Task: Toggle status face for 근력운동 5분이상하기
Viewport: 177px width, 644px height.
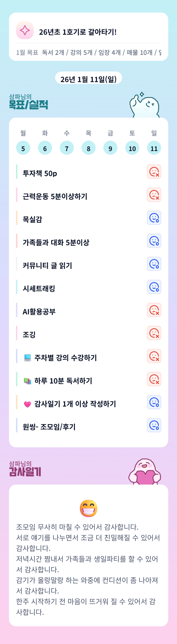Action: pos(154,195)
